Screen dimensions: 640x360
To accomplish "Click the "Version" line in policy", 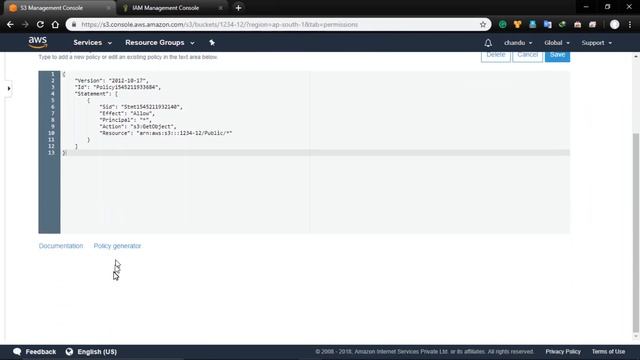I will (112, 81).
